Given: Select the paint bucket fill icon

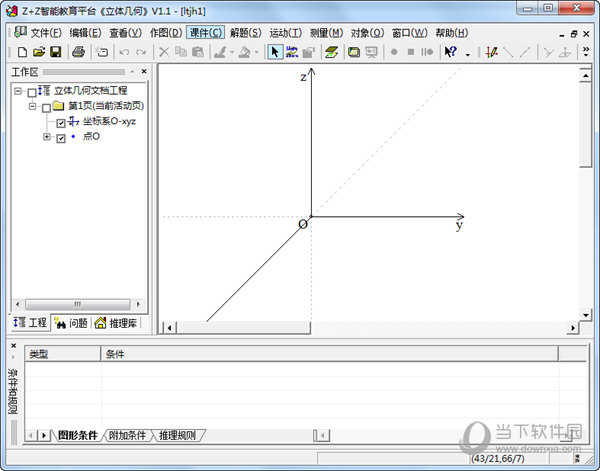Looking at the screenshot, I should tap(245, 52).
